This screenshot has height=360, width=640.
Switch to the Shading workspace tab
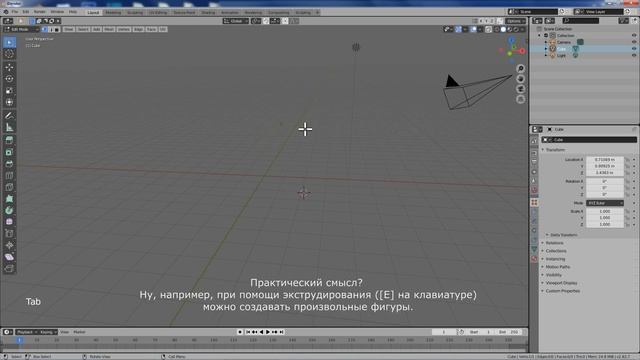(x=208, y=12)
